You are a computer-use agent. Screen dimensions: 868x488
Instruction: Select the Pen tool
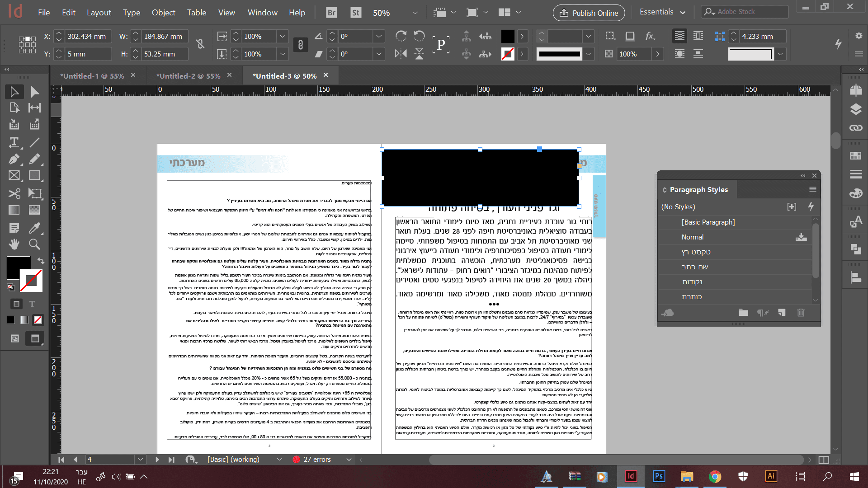click(x=14, y=159)
